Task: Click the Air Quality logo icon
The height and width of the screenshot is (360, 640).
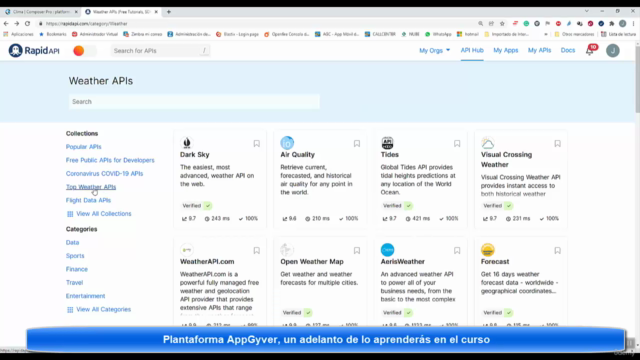Action: coord(287,143)
